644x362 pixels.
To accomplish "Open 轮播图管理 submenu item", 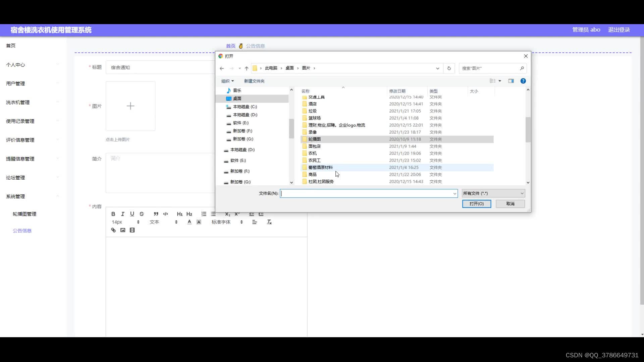I will [x=24, y=214].
